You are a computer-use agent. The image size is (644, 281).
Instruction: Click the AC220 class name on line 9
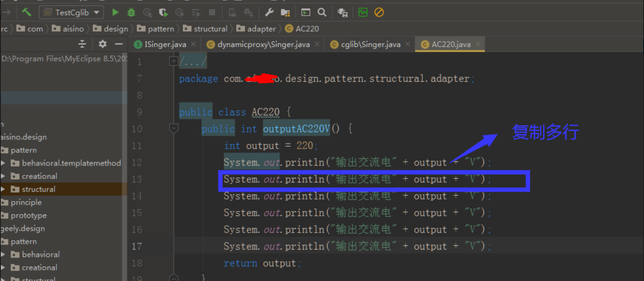coord(265,112)
